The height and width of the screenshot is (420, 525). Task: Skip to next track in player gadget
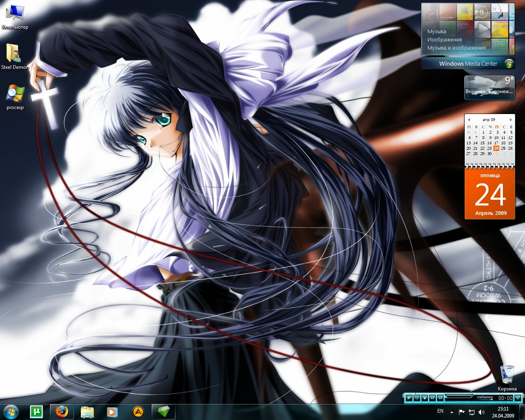click(x=440, y=398)
